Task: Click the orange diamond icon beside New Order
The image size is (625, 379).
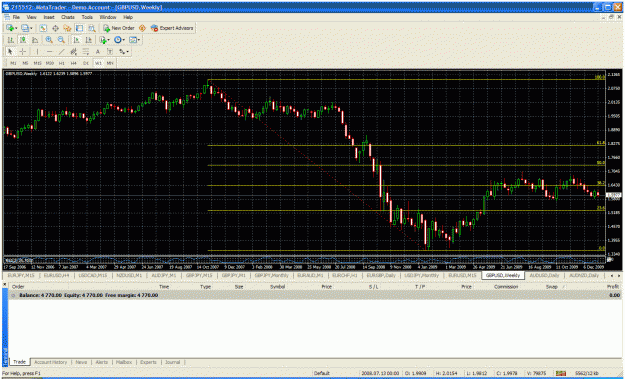Action: pyautogui.click(x=142, y=28)
